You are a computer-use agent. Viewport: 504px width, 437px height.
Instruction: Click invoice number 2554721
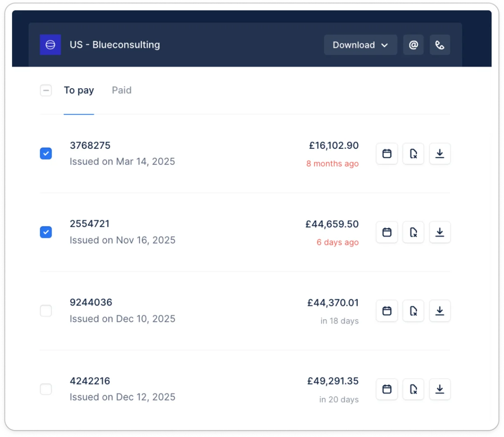(x=90, y=224)
